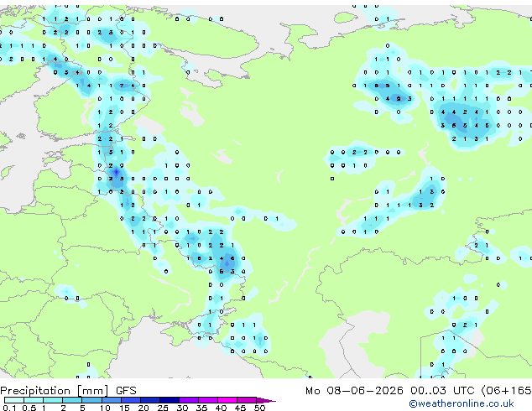
Task: Click the '0.1' legend label
Action: click(9, 408)
